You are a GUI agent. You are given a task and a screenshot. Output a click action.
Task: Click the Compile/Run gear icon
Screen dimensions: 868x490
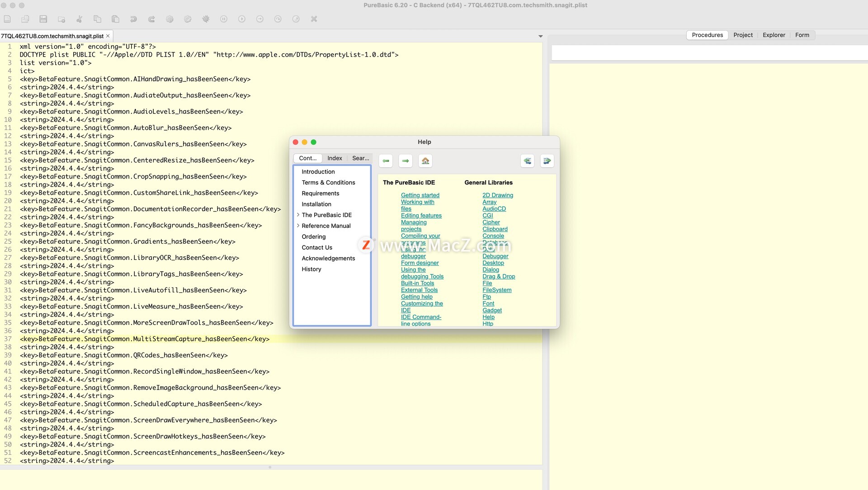170,19
